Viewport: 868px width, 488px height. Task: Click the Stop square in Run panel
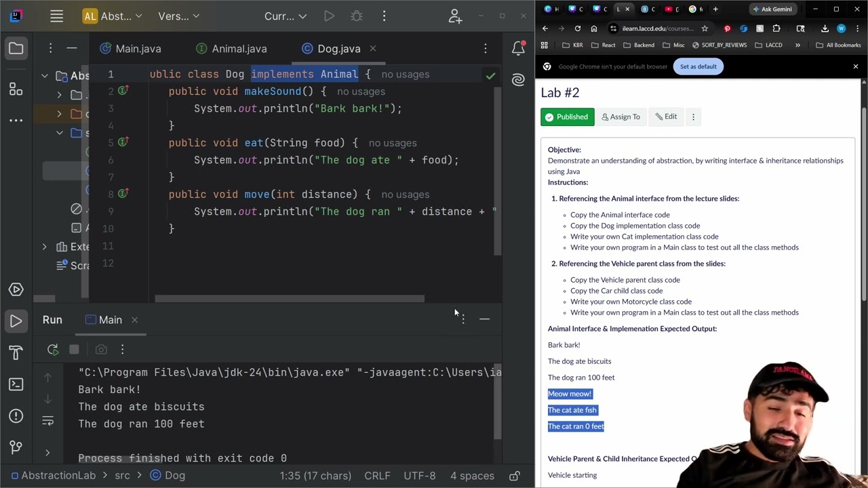(74, 349)
